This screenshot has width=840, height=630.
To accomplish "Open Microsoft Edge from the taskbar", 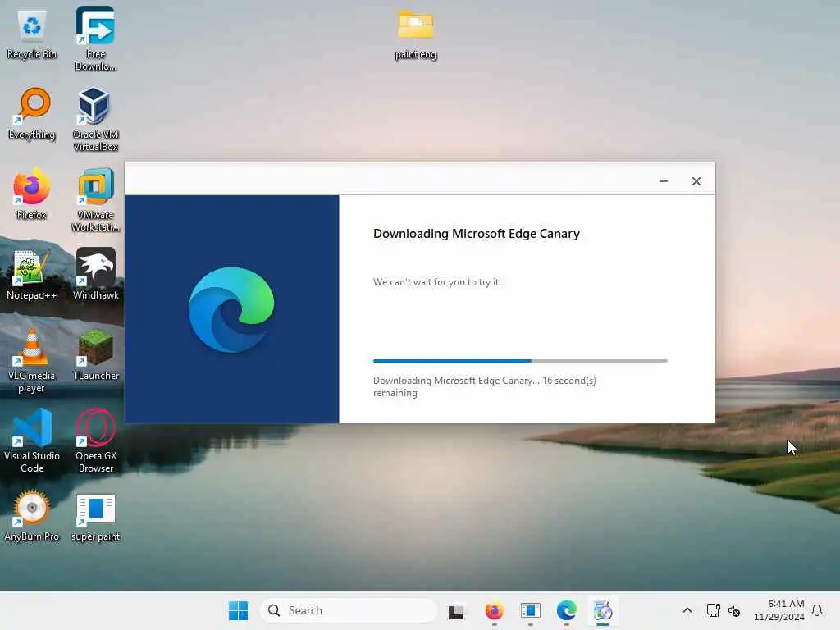I will [x=567, y=610].
